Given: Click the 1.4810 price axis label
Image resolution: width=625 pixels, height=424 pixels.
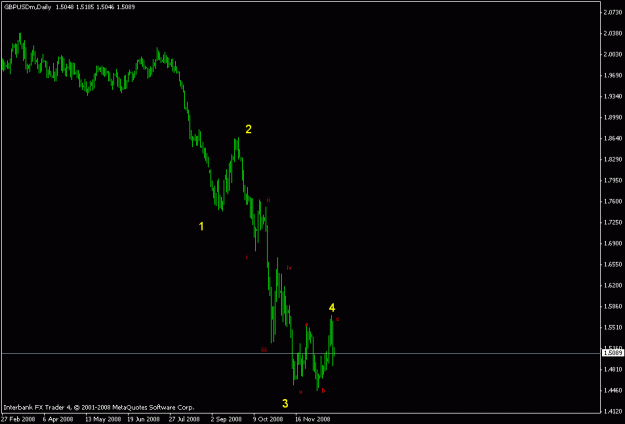Looking at the screenshot, I should (613, 369).
